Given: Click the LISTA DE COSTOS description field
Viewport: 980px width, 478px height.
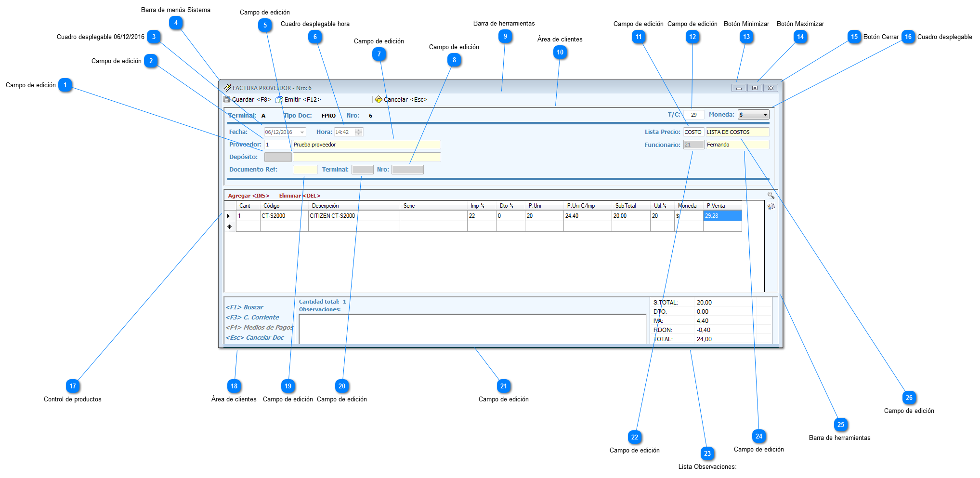Looking at the screenshot, I should (x=737, y=132).
